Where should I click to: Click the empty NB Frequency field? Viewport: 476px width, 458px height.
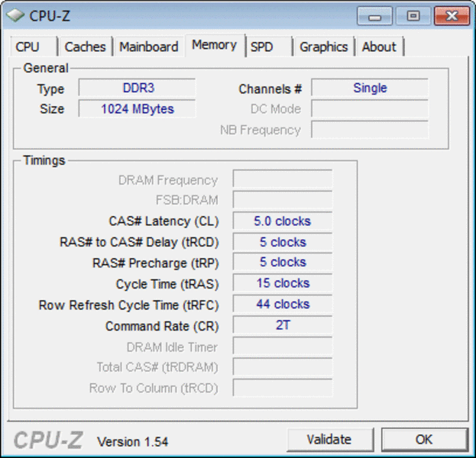370,130
